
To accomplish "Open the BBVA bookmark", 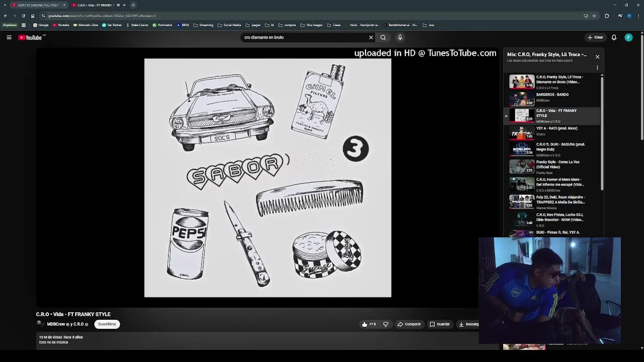I will [x=183, y=25].
